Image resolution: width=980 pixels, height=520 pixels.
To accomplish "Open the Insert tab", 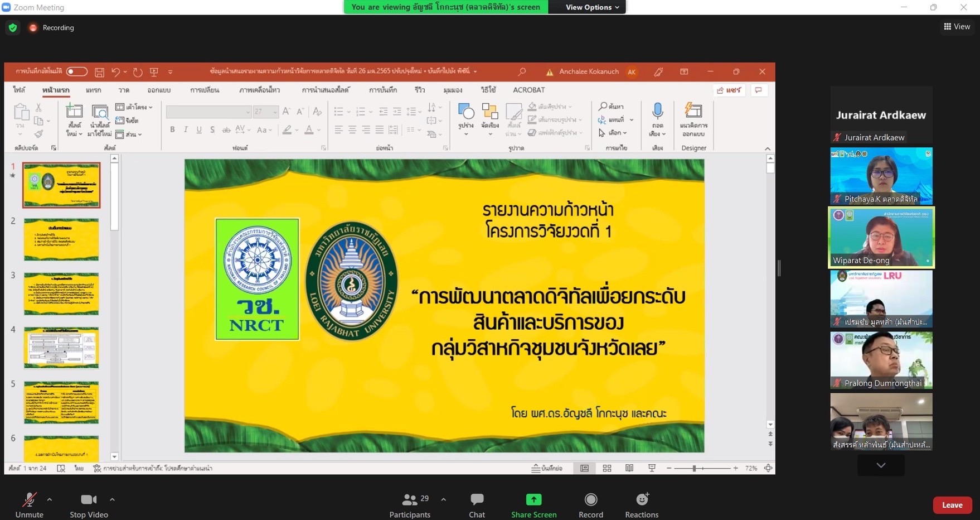I will (93, 90).
